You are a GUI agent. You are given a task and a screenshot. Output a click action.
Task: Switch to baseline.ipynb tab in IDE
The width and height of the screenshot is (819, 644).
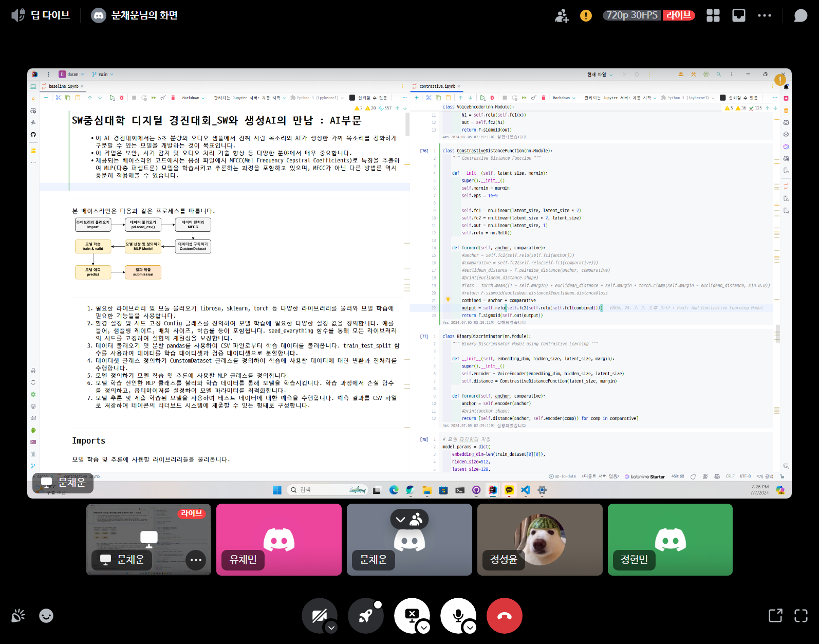click(64, 86)
